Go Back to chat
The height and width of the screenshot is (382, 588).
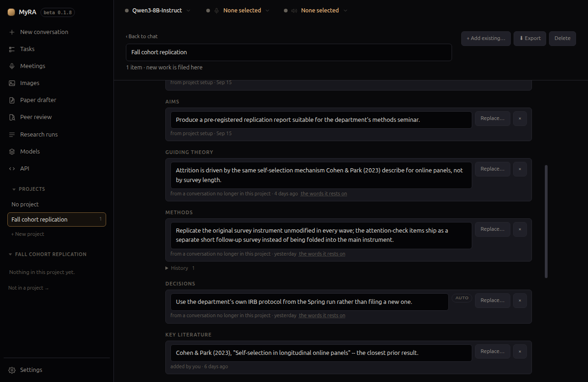142,36
